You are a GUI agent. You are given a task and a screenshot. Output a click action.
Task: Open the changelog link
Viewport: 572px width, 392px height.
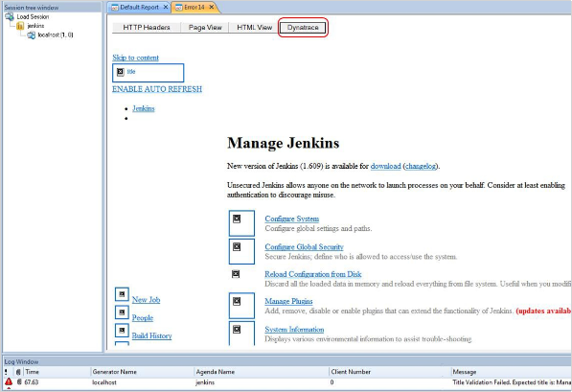pyautogui.click(x=421, y=166)
